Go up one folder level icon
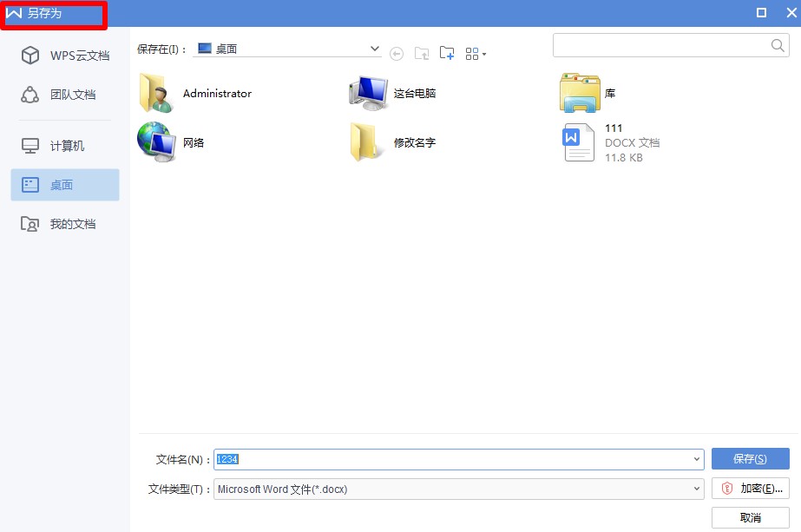 tap(422, 53)
